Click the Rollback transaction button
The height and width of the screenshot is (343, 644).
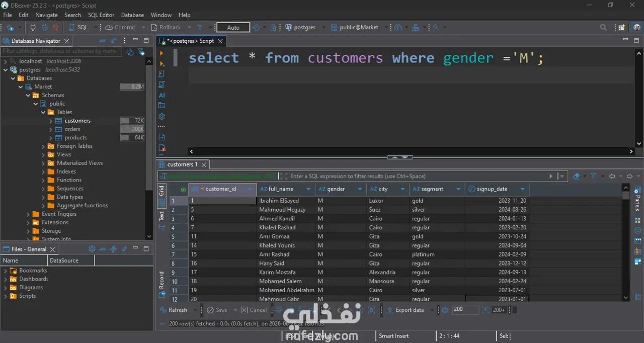(x=166, y=28)
